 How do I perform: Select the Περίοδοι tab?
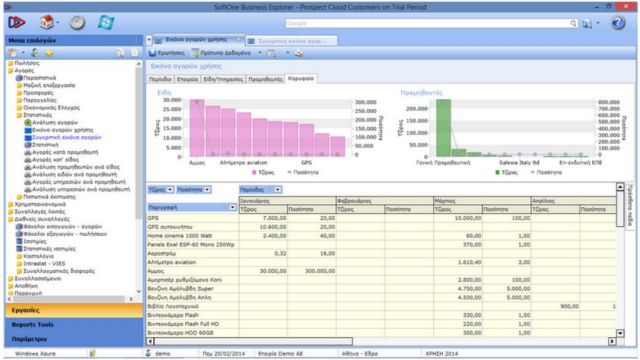[x=160, y=79]
